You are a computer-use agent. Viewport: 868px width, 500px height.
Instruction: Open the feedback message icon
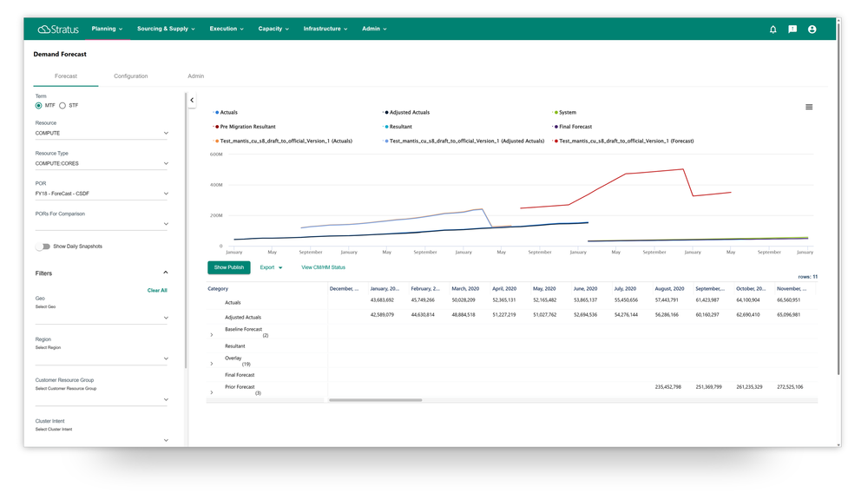pos(792,29)
